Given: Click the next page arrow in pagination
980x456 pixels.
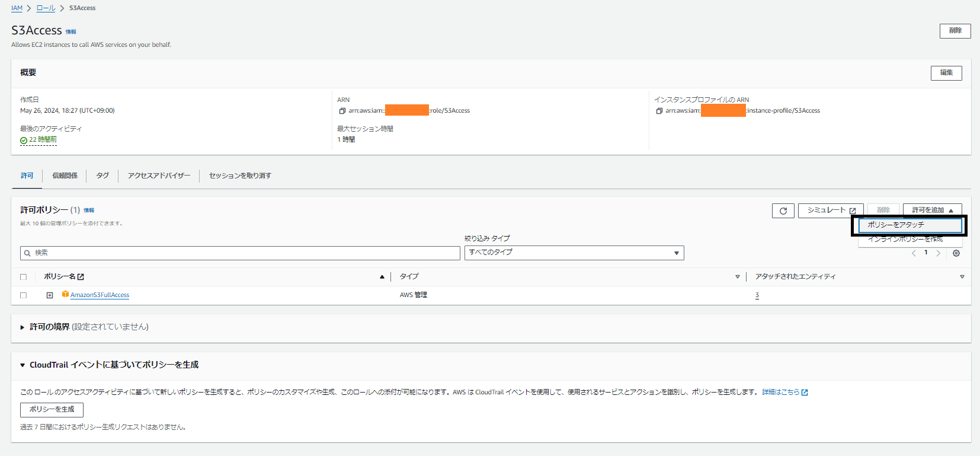Looking at the screenshot, I should (938, 253).
